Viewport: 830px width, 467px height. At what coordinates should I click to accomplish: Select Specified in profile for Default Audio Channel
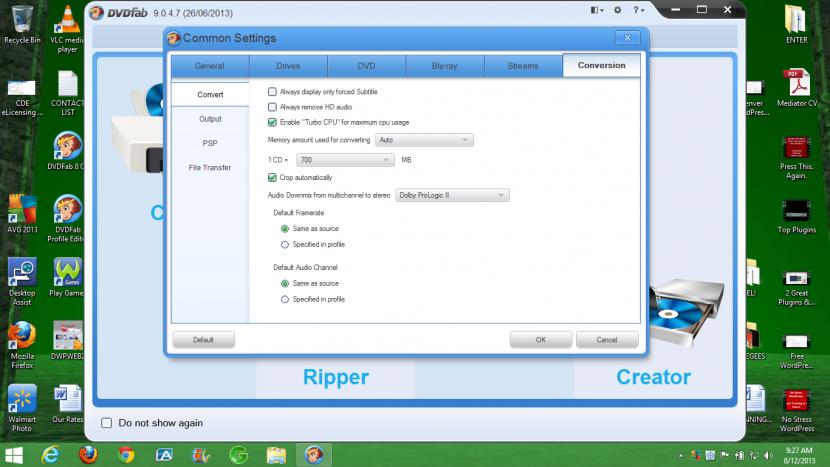(285, 300)
